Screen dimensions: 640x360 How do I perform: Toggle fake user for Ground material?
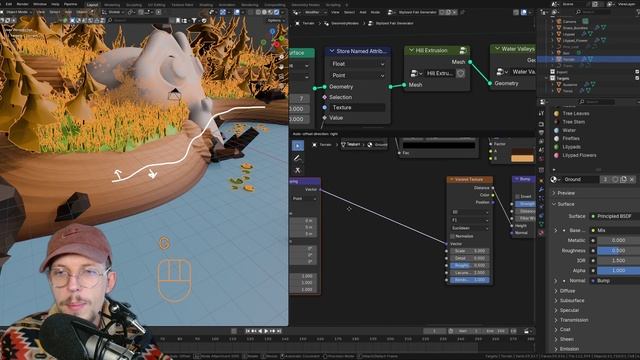(x=615, y=179)
